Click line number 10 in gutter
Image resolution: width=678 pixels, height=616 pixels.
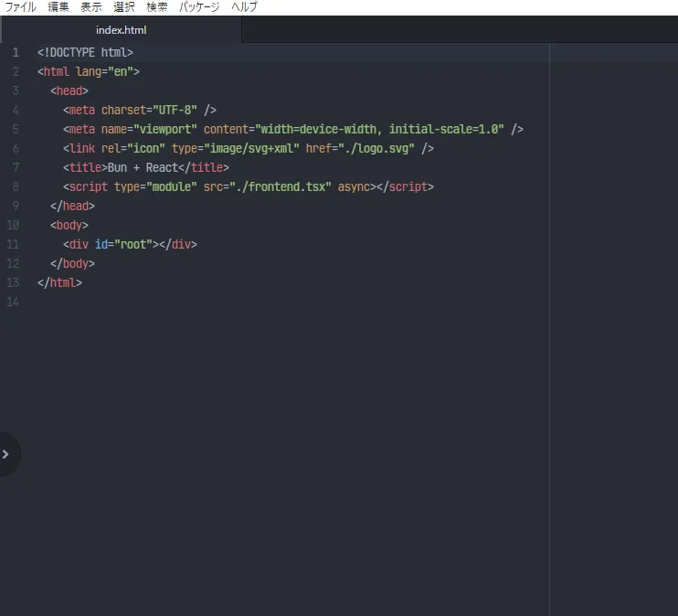13,225
